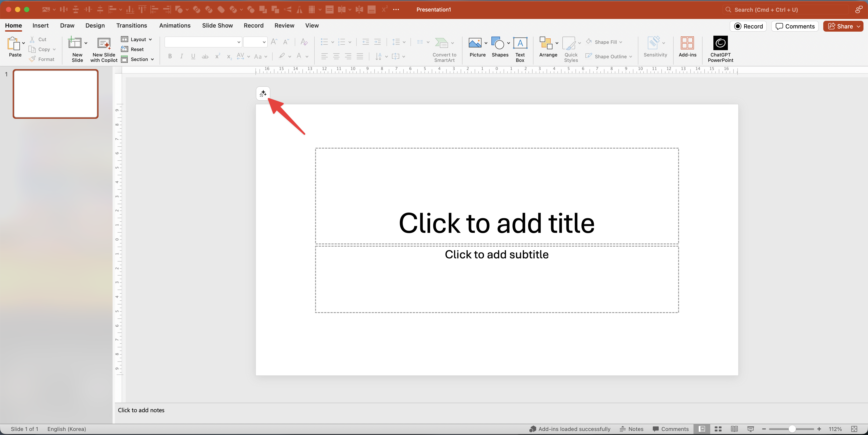The height and width of the screenshot is (435, 868).
Task: Toggle the Notes pane in status bar
Action: click(x=632, y=429)
